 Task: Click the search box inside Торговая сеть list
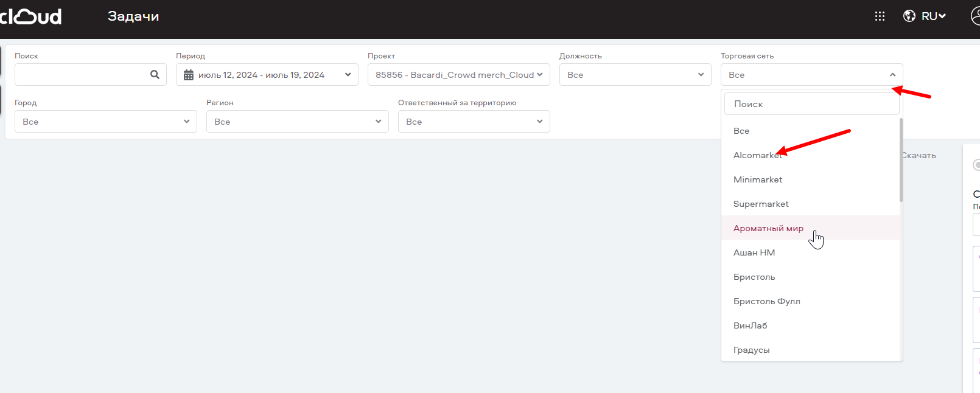811,104
